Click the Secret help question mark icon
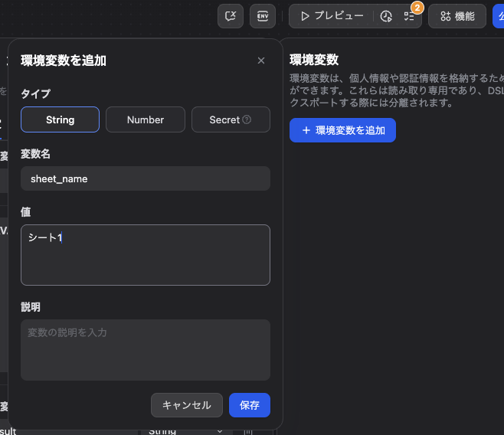The height and width of the screenshot is (435, 504). pos(247,119)
